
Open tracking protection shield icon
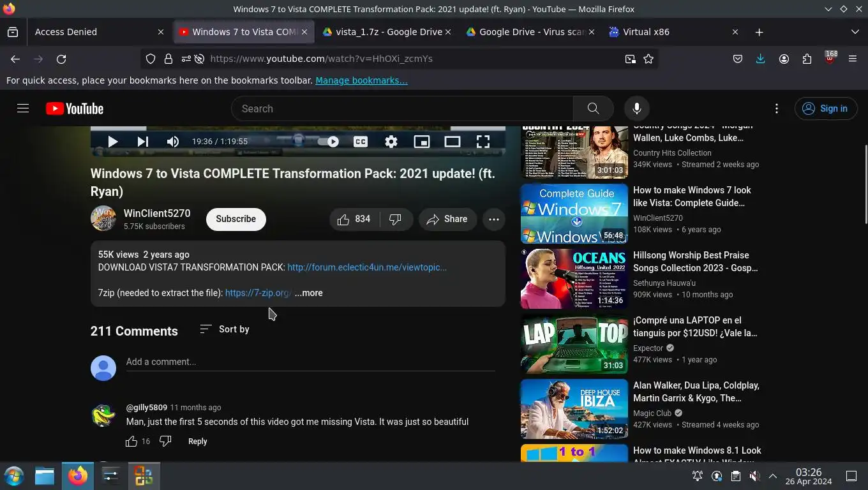click(x=151, y=59)
